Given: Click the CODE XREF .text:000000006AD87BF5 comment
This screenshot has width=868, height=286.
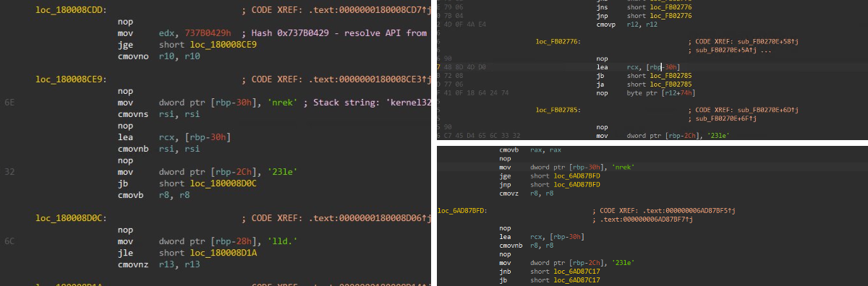Looking at the screenshot, I should [x=663, y=210].
